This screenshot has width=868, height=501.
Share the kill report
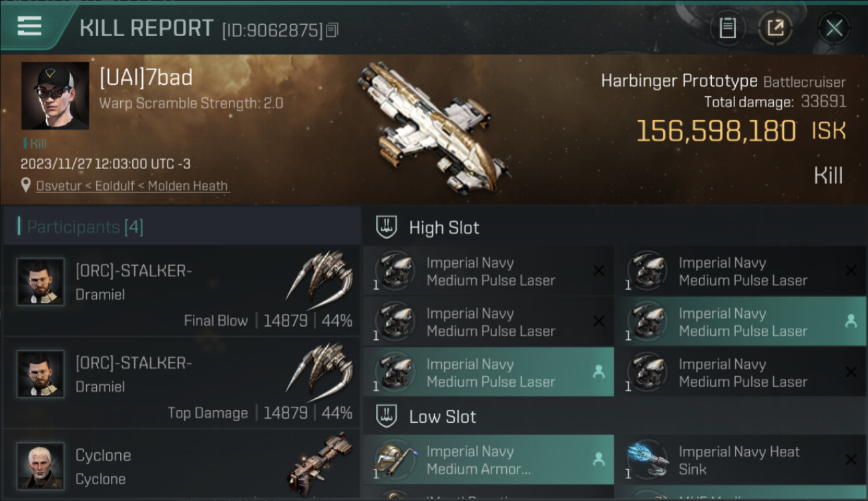tap(775, 28)
